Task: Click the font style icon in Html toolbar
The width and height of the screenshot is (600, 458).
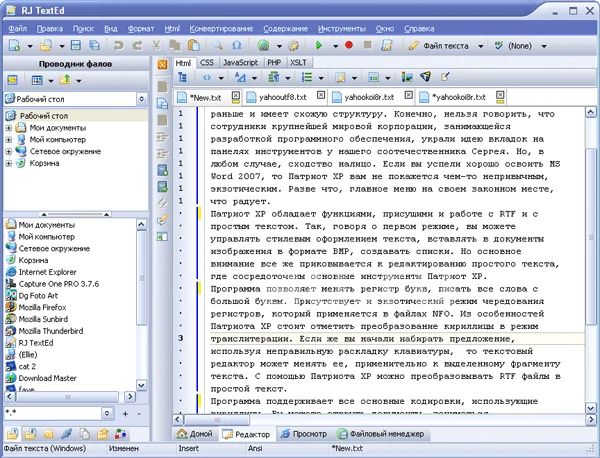Action: (x=240, y=78)
